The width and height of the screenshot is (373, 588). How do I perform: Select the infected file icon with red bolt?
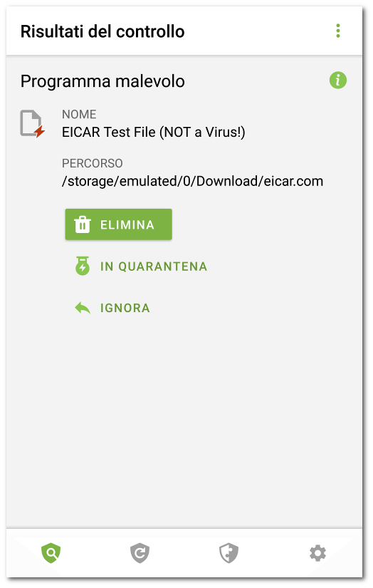click(x=33, y=124)
